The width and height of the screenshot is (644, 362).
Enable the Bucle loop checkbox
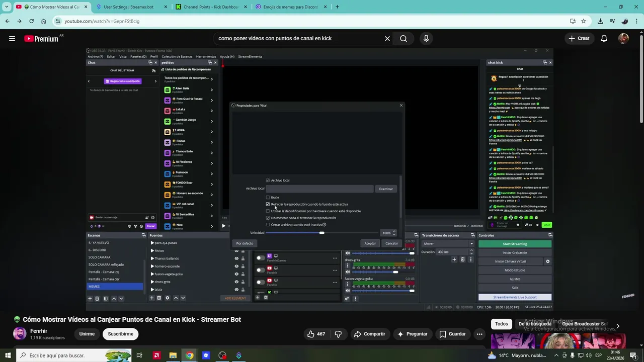coord(268,197)
